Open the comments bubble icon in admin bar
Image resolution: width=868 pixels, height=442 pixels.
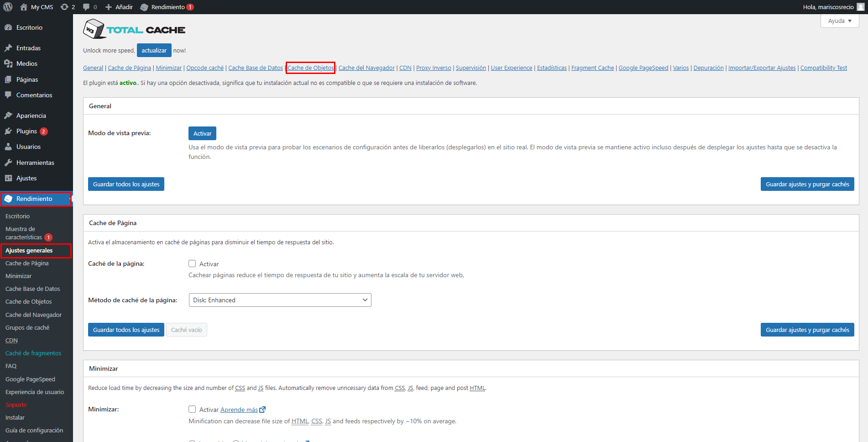[86, 7]
